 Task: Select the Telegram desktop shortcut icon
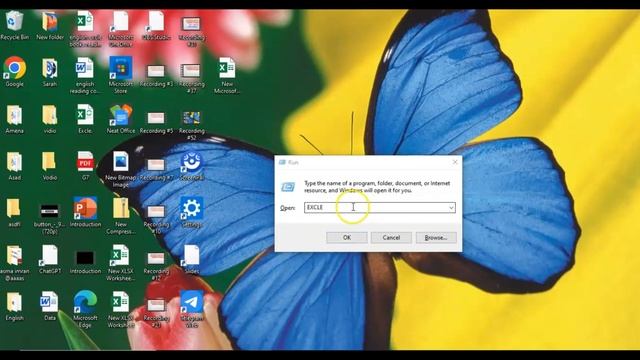(191, 309)
